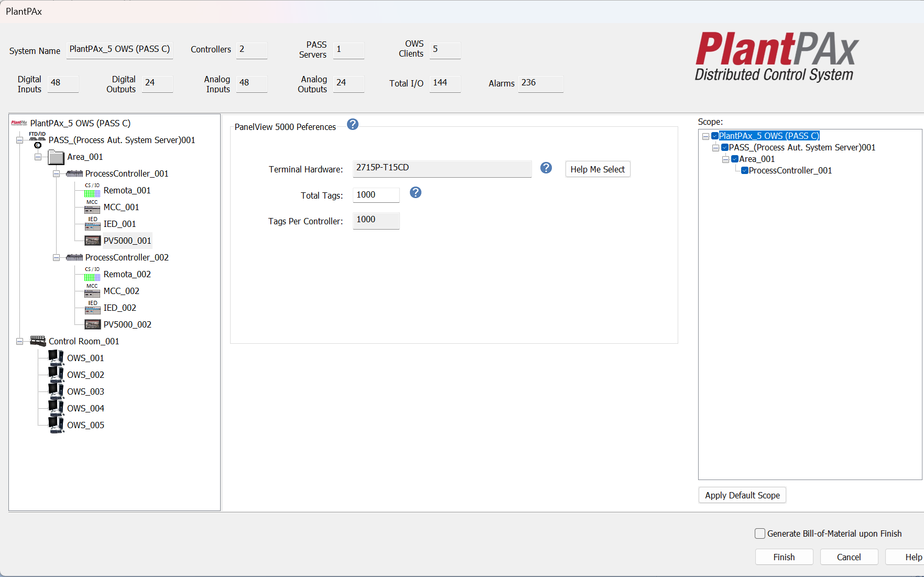Viewport: 924px width, 577px height.
Task: Select the PV5000_001 tree item label
Action: [127, 241]
